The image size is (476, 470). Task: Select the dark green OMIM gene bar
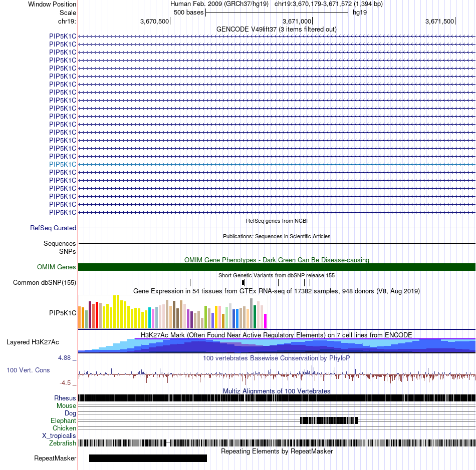click(x=277, y=267)
